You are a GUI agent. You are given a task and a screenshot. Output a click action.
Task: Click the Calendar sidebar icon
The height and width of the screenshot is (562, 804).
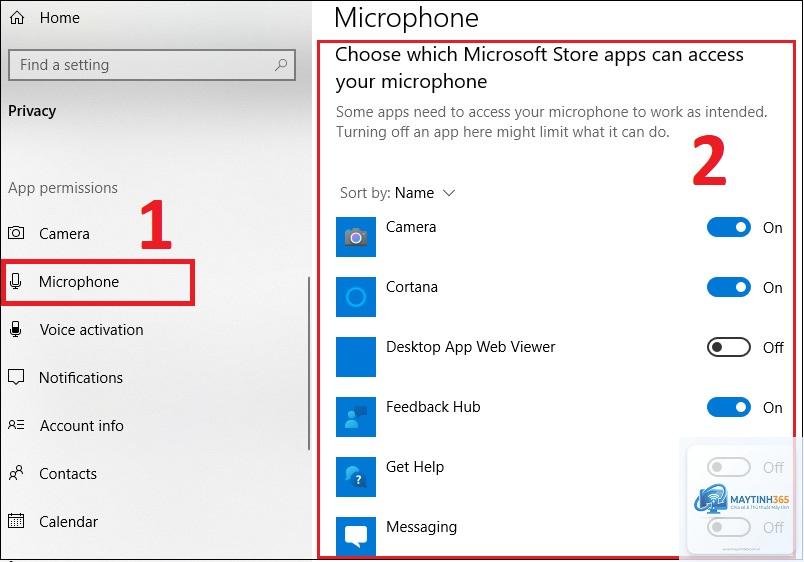(x=16, y=521)
